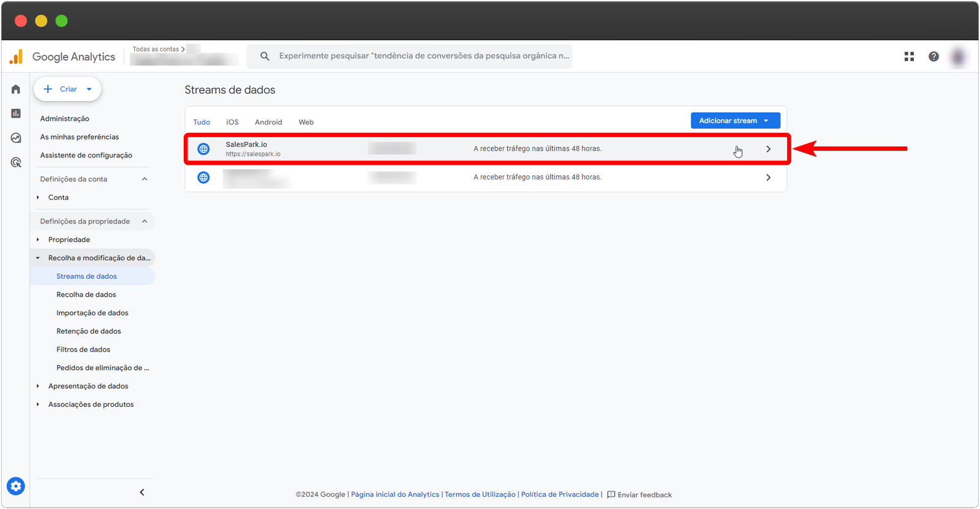This screenshot has width=980, height=509.
Task: Open the Google apps grid icon
Action: 909,56
